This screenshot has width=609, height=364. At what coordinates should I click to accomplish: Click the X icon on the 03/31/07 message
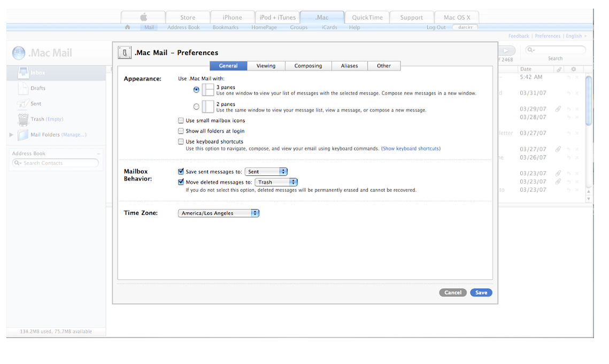click(577, 93)
